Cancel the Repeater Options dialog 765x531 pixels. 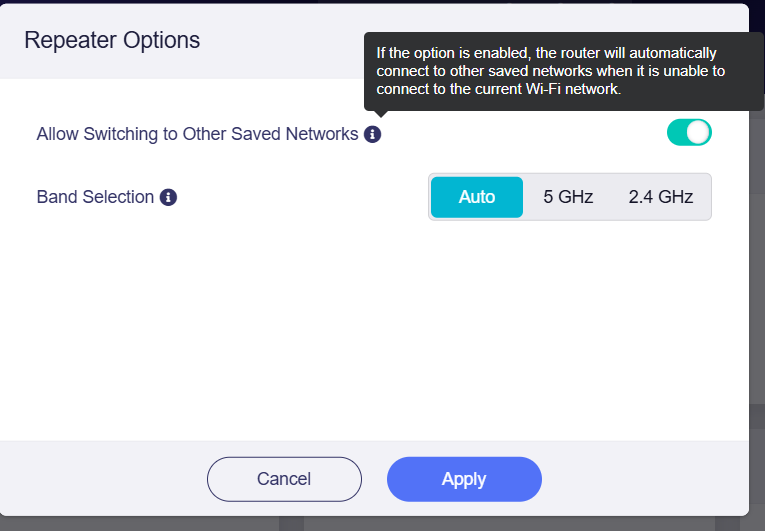point(284,479)
